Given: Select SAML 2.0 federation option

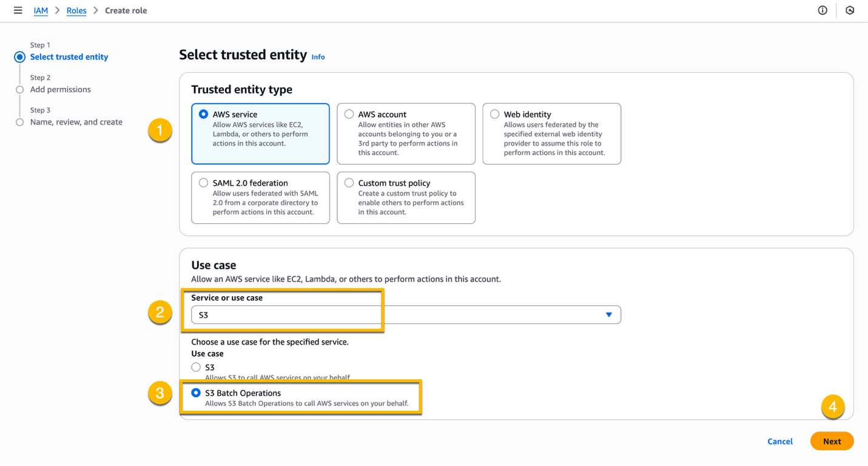Looking at the screenshot, I should pyautogui.click(x=203, y=183).
